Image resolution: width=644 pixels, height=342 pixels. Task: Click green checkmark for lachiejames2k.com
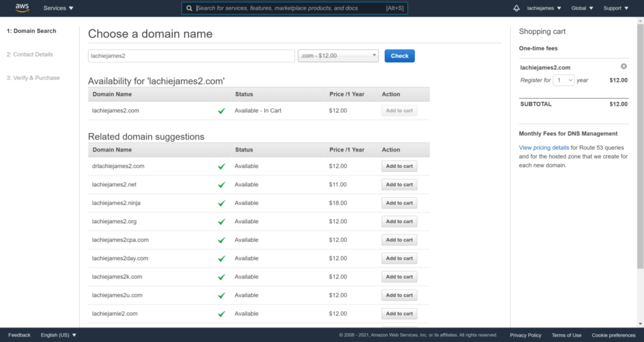tap(221, 277)
